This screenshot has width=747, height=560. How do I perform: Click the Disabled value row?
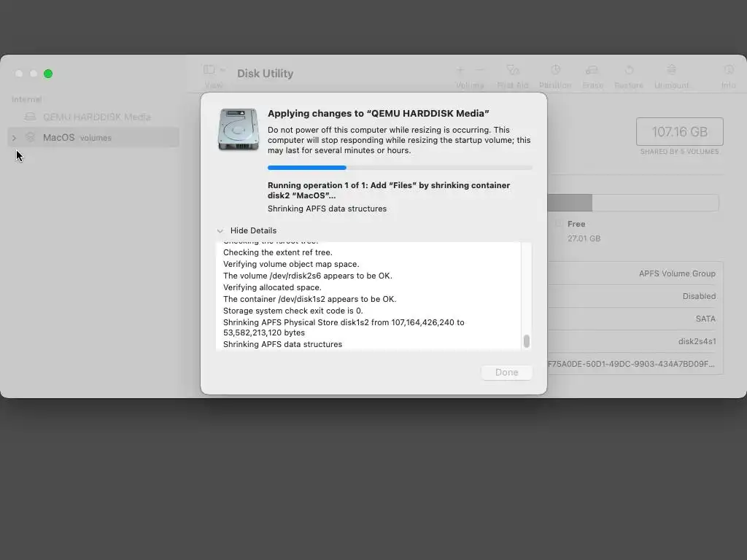699,296
